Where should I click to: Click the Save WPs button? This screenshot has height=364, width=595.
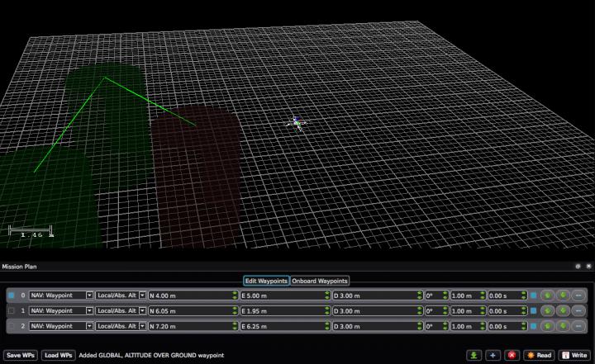tap(21, 355)
